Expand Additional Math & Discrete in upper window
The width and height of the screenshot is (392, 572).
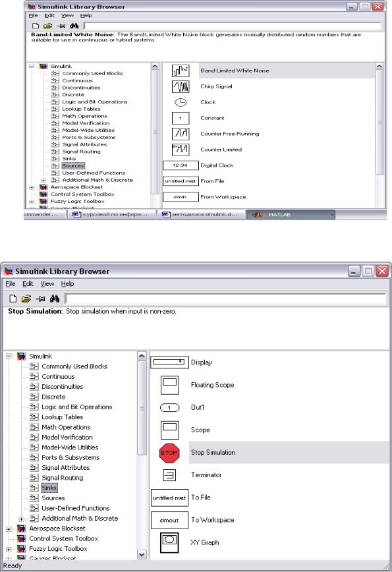[43, 180]
